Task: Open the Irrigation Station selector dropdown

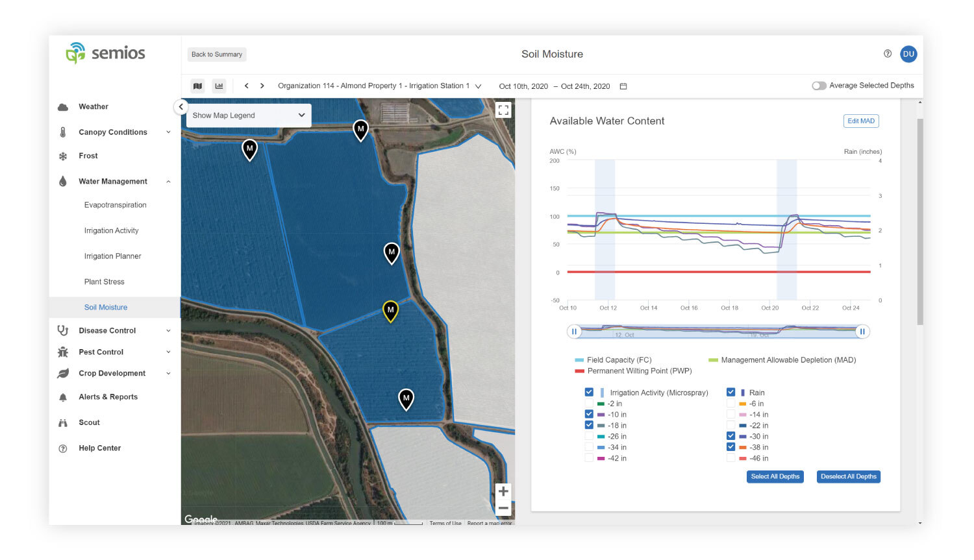Action: (x=380, y=86)
